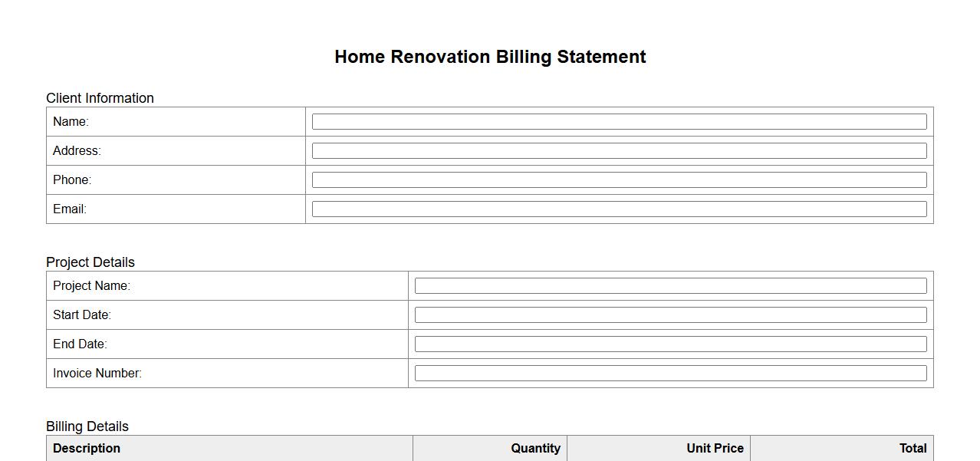
Task: Click the Quantity column header
Action: [535, 448]
